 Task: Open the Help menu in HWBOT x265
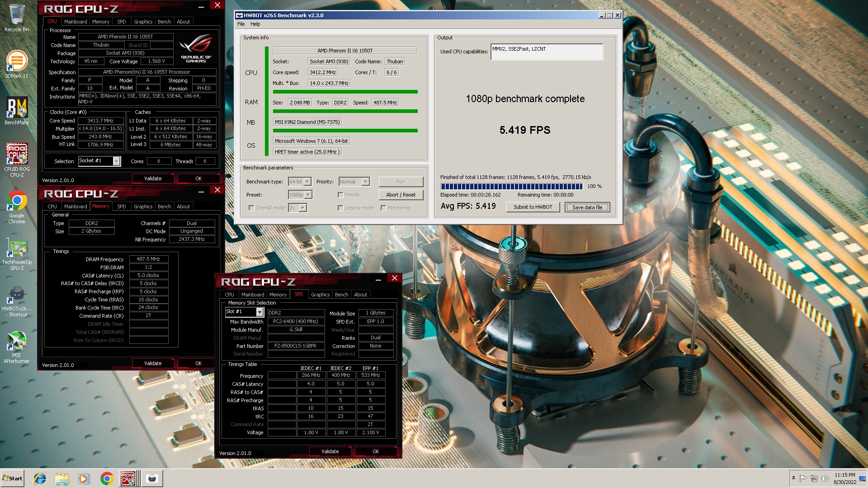tap(255, 24)
